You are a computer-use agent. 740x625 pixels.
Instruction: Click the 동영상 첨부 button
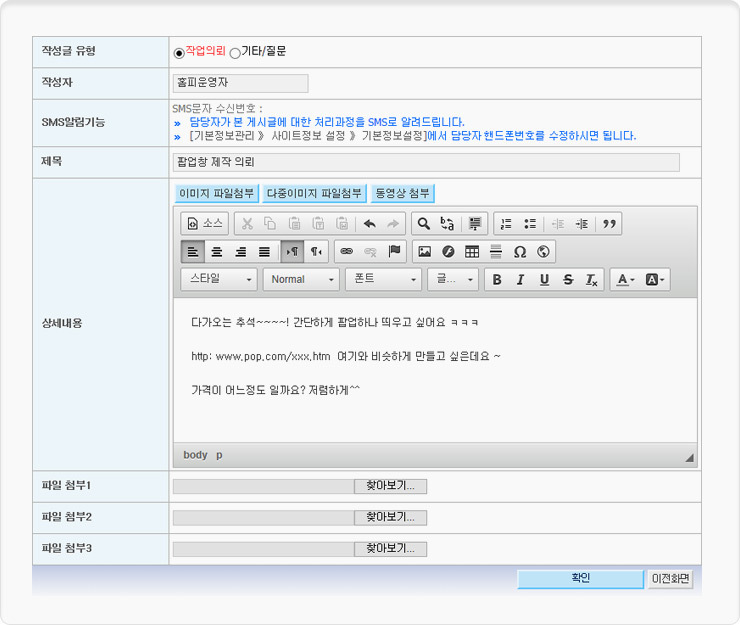tap(403, 193)
